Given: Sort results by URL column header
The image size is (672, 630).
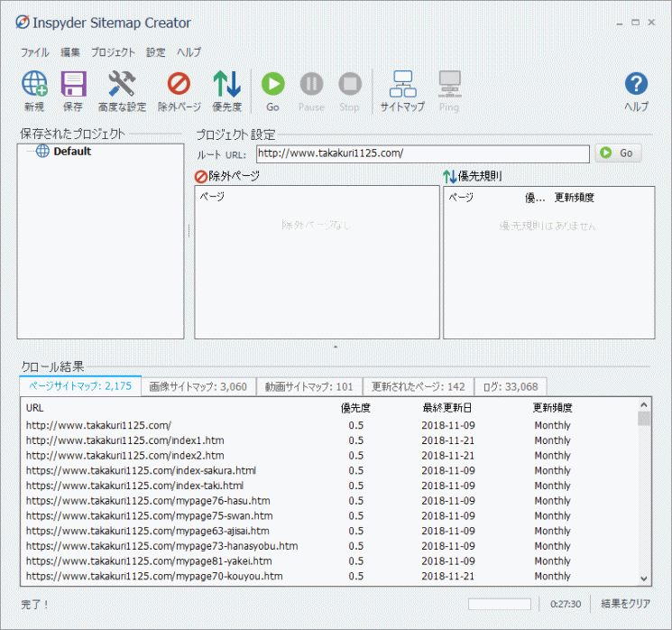Looking at the screenshot, I should coord(34,408).
